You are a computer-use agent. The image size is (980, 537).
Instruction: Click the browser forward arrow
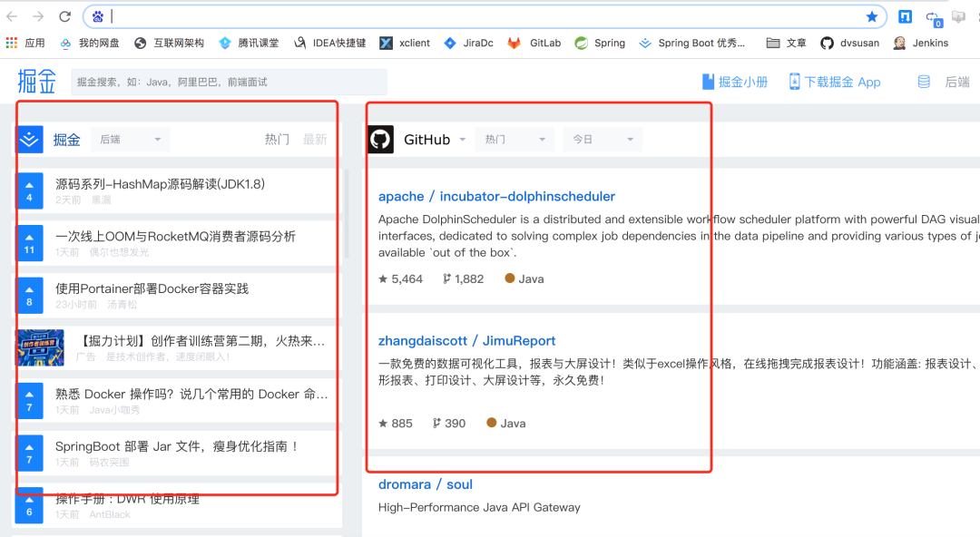[x=38, y=17]
